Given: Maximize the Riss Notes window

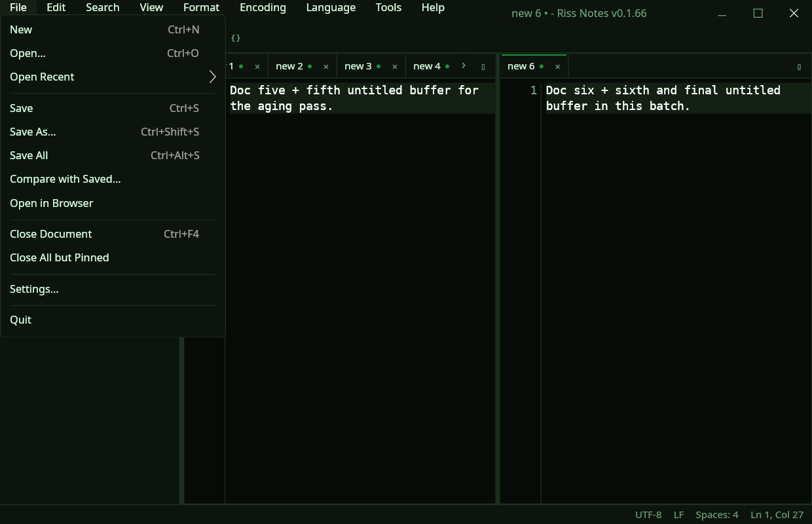Looking at the screenshot, I should (x=758, y=13).
